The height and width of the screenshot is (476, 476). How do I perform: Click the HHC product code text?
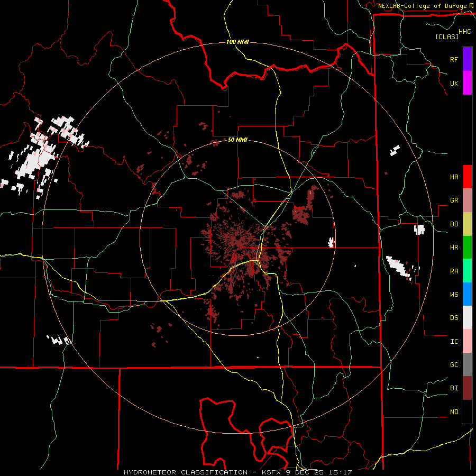pyautogui.click(x=464, y=32)
